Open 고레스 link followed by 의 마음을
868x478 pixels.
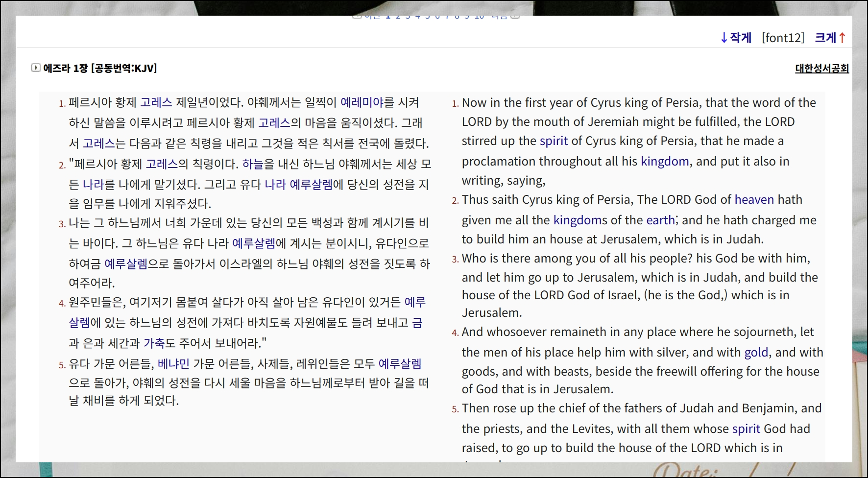[x=274, y=123]
